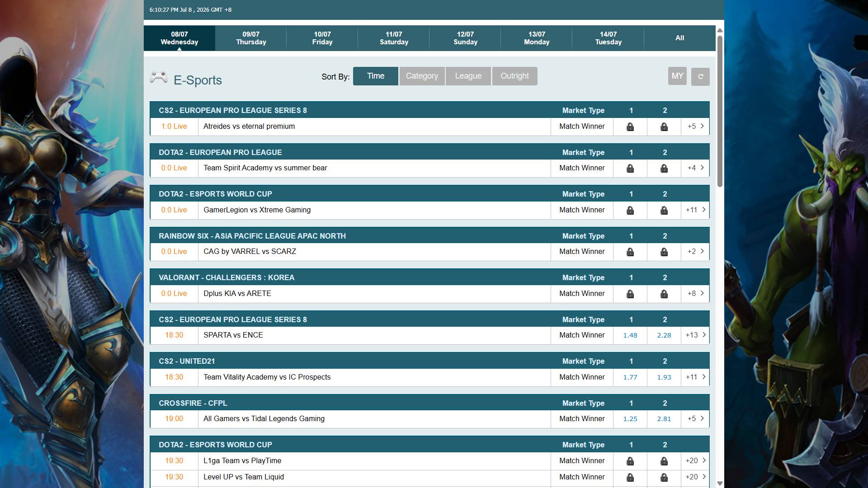Open GamerLegion vs Xtreme Gaming match
The height and width of the screenshot is (488, 868).
point(257,210)
